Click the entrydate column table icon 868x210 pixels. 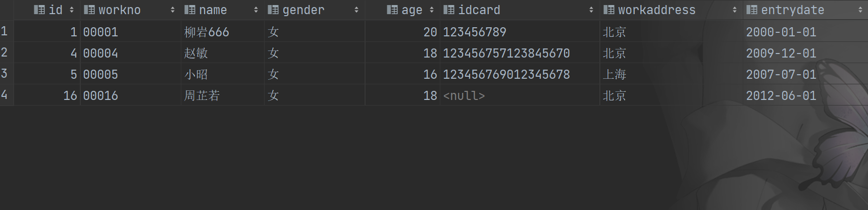(752, 10)
